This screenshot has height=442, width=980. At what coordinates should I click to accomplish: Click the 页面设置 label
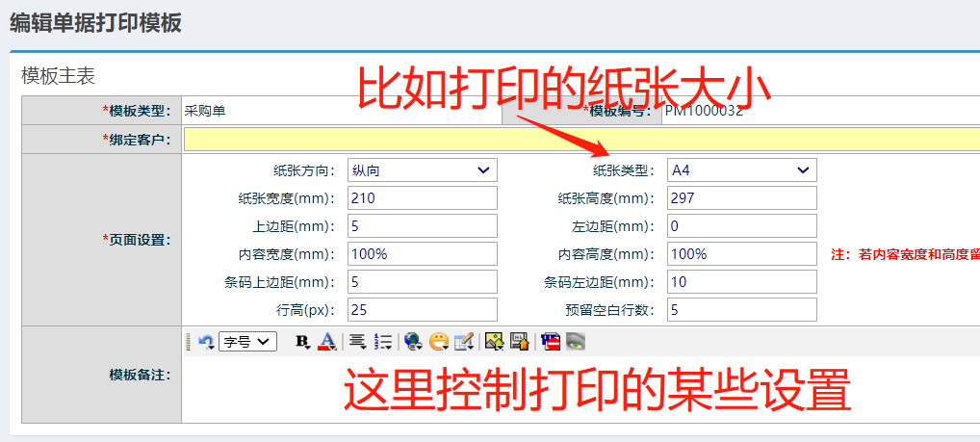coord(137,240)
